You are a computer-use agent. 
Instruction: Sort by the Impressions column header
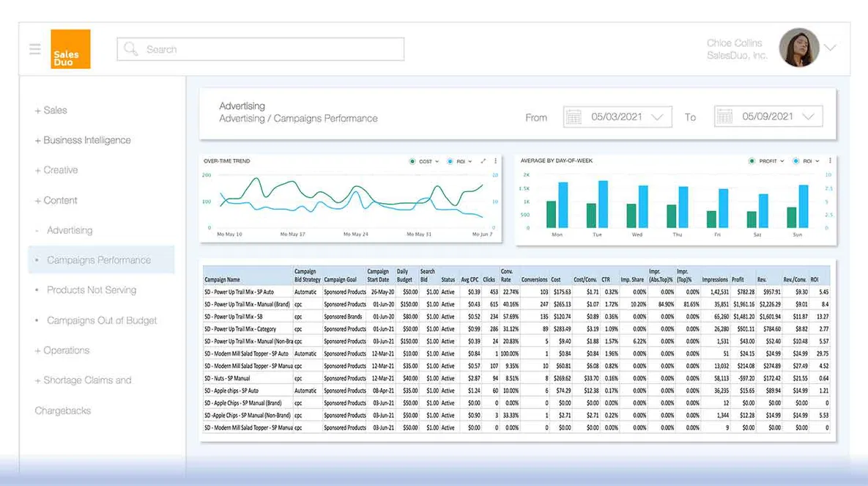pos(715,280)
